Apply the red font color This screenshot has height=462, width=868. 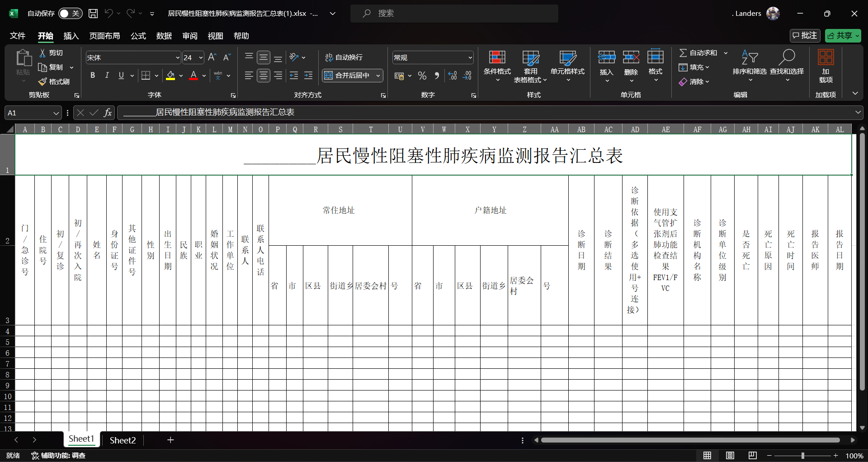[x=193, y=76]
